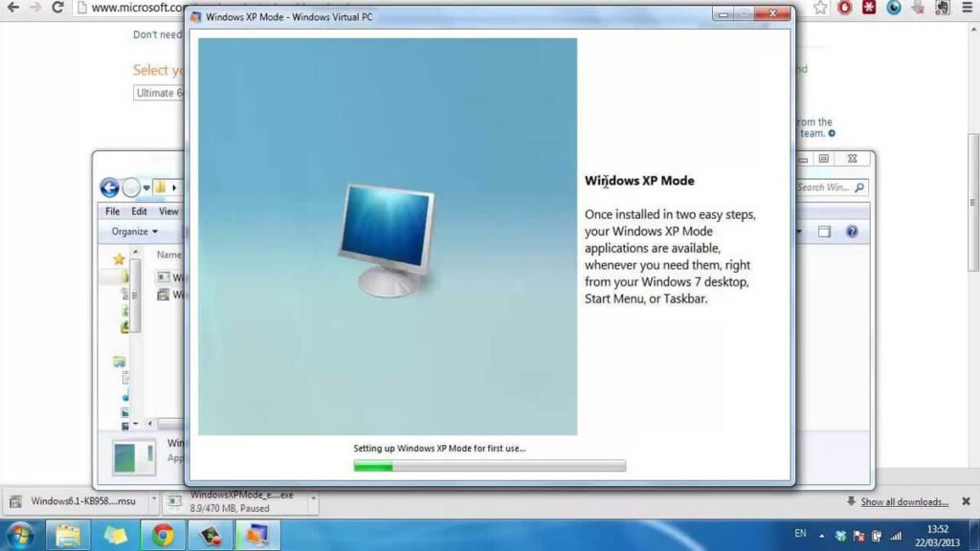Click the Chrome reload page icon
Screen dimensions: 980x551
[57, 8]
